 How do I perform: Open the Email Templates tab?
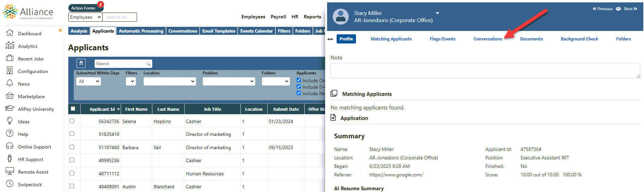pos(219,31)
